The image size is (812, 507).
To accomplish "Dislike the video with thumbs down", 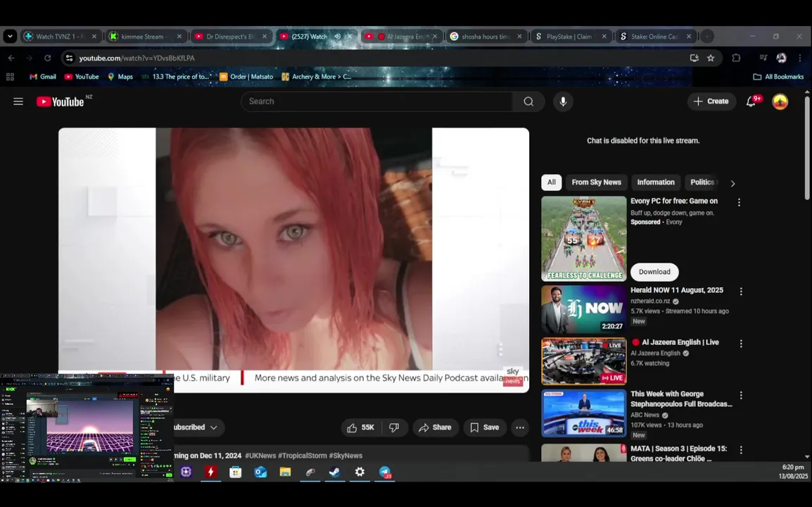I will 394,427.
